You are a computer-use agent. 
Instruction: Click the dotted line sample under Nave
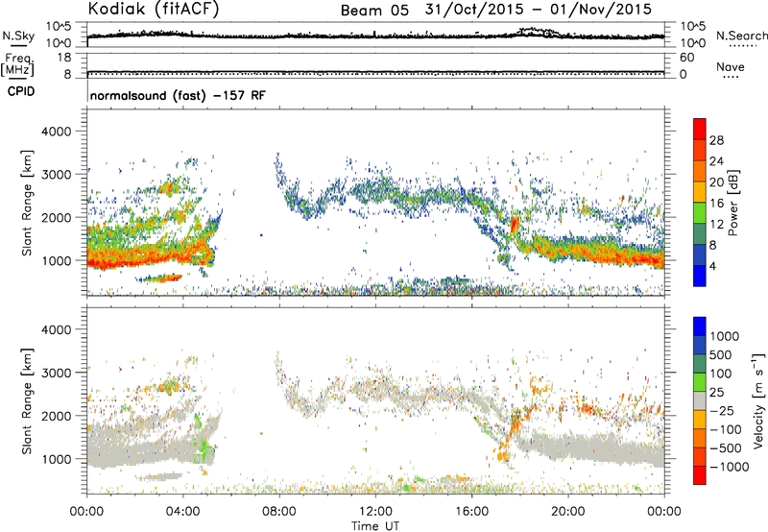coord(731,78)
